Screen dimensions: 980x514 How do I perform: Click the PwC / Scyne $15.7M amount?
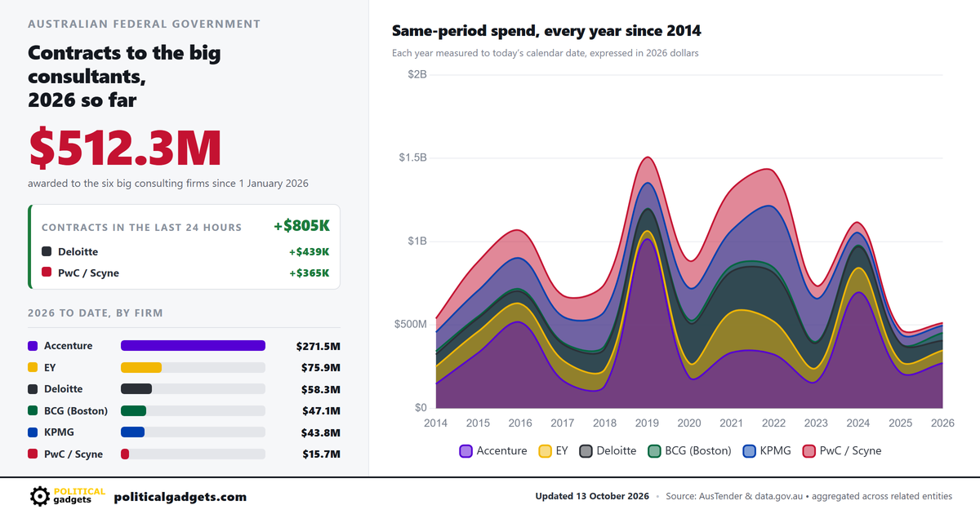[x=320, y=454]
